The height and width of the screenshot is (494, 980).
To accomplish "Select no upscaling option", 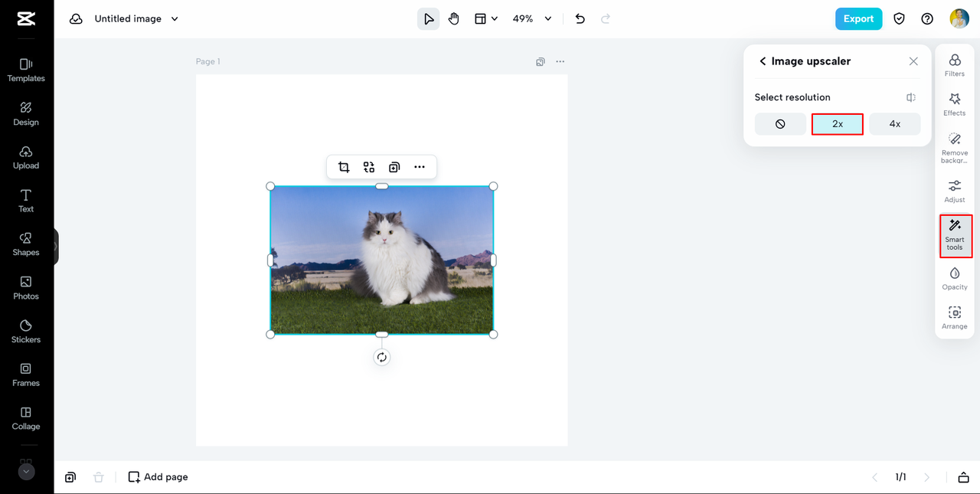I will tap(780, 124).
